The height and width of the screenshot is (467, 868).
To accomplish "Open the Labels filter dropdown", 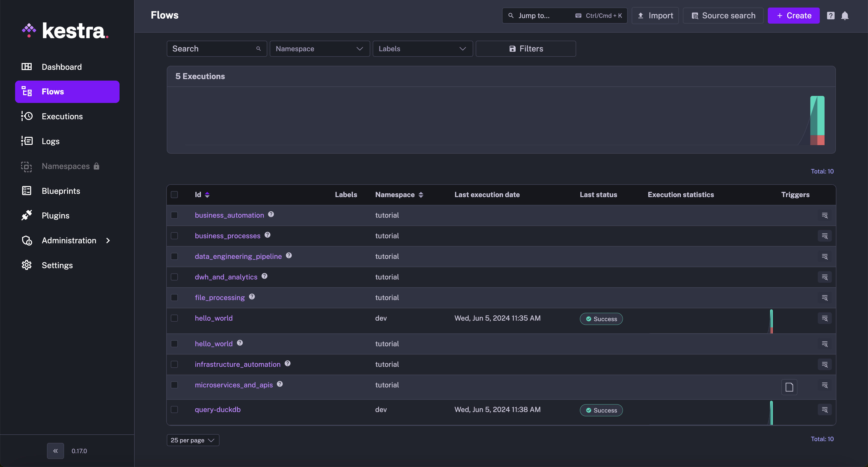I will 422,49.
